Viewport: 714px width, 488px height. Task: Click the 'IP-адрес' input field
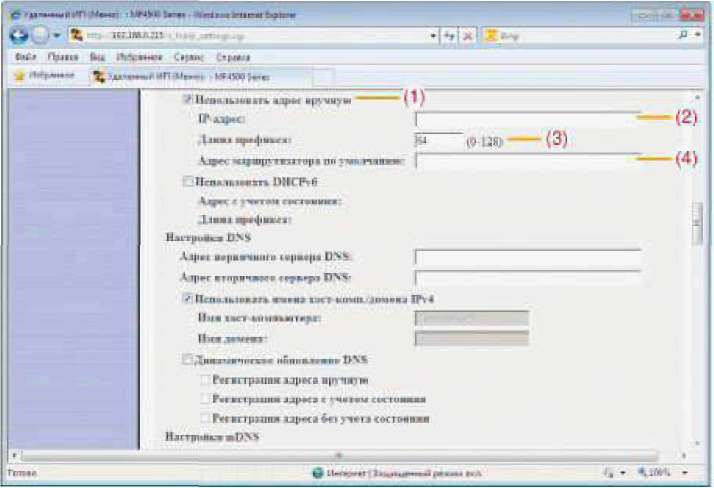(x=526, y=119)
